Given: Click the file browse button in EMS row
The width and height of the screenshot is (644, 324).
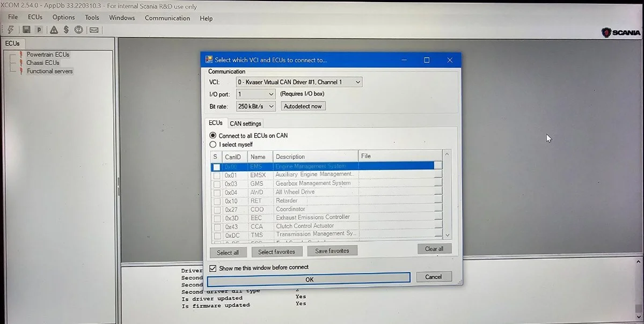Looking at the screenshot, I should (438, 166).
